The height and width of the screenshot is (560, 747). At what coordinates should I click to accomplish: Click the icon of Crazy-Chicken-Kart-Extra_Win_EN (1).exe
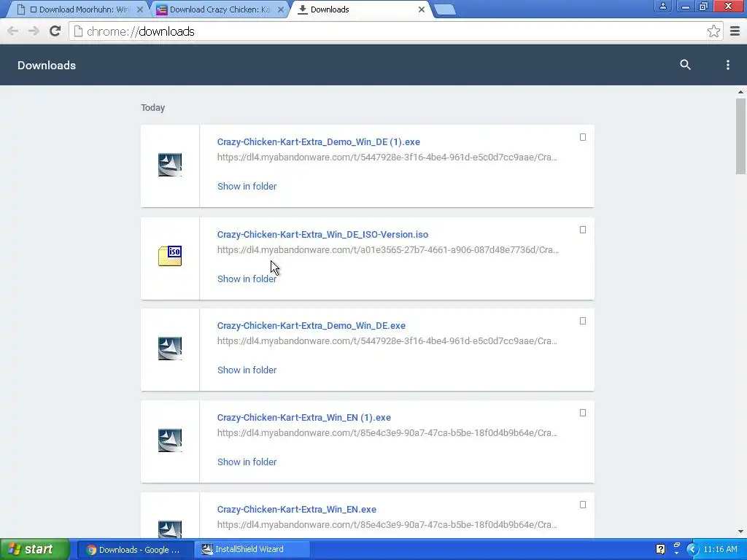click(x=170, y=440)
